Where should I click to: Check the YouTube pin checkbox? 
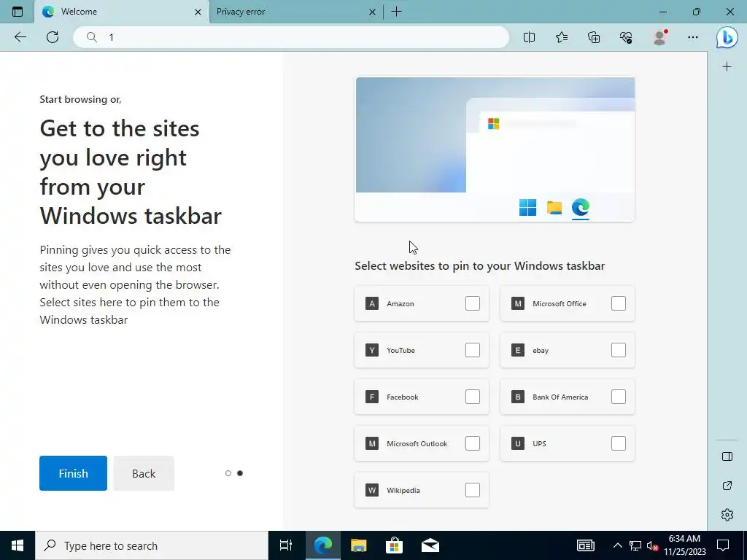click(473, 350)
